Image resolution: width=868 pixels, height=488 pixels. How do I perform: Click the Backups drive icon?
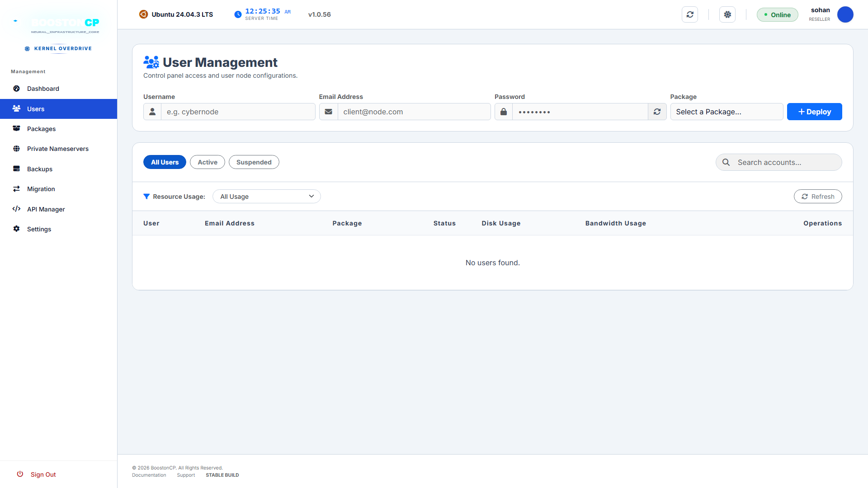click(17, 169)
